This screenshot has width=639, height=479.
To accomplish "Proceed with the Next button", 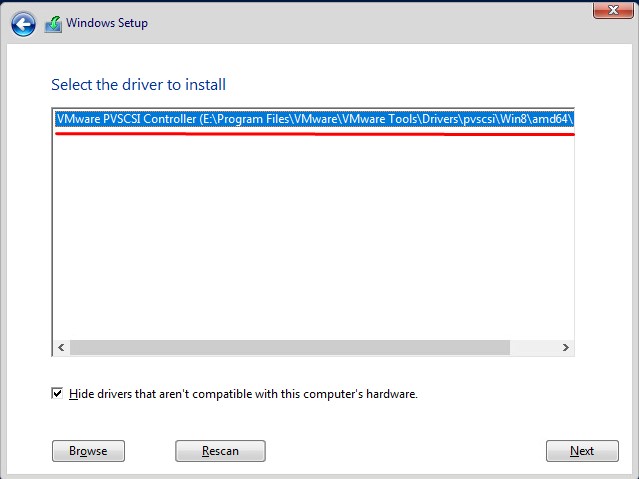I will pyautogui.click(x=582, y=450).
